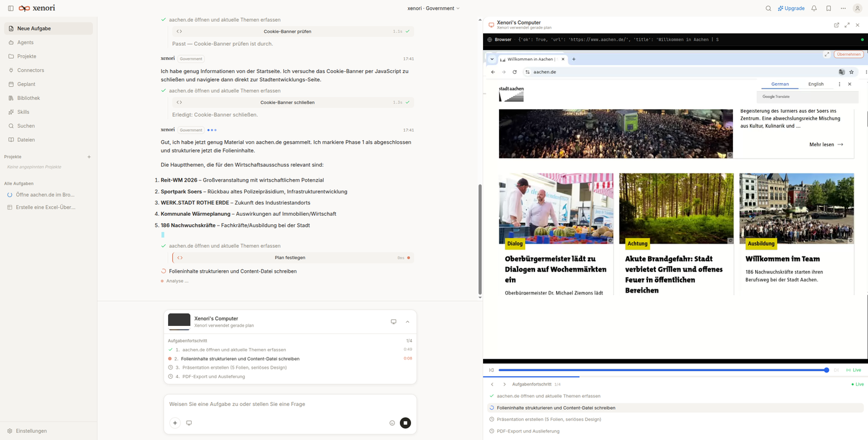
Task: Go back in the embedded browser
Action: 493,72
